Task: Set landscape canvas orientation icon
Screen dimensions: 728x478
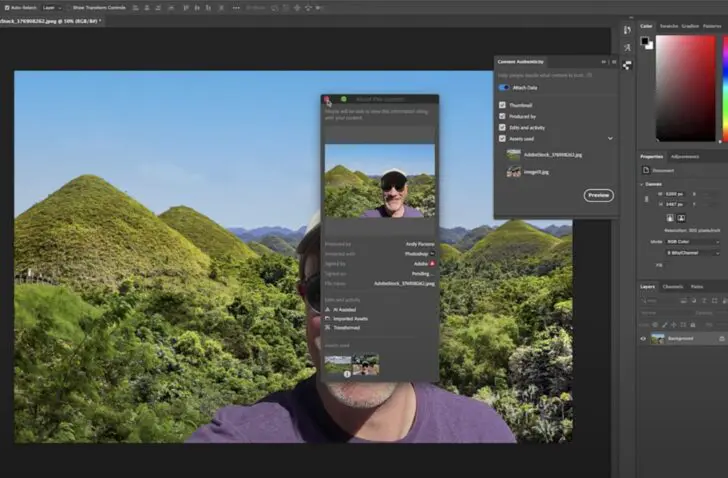Action: tap(681, 218)
